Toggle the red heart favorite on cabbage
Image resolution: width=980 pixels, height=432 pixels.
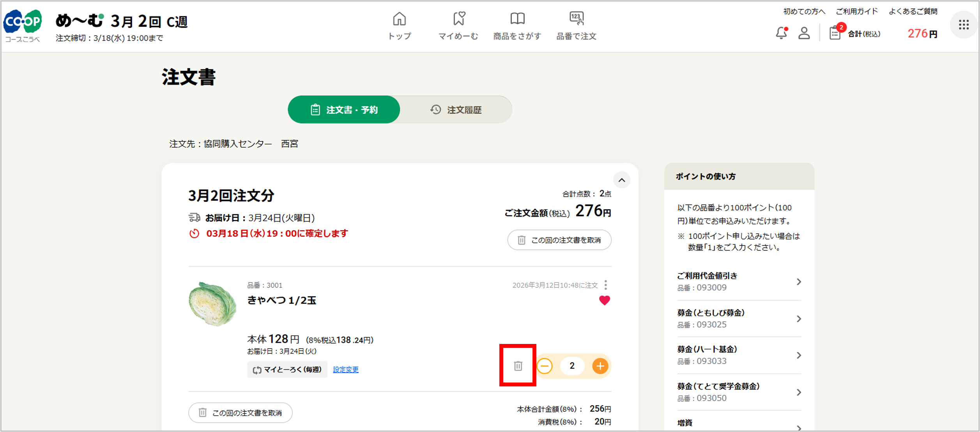click(604, 300)
